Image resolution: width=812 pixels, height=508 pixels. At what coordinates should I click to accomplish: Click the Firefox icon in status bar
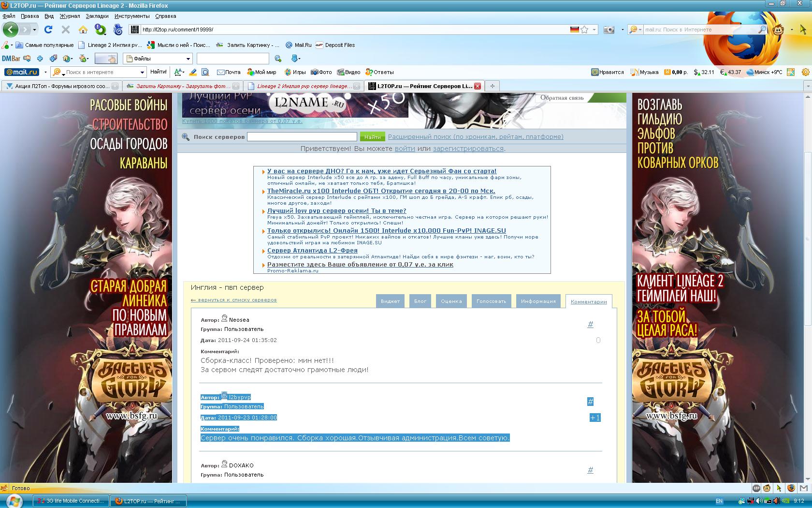tap(791, 488)
